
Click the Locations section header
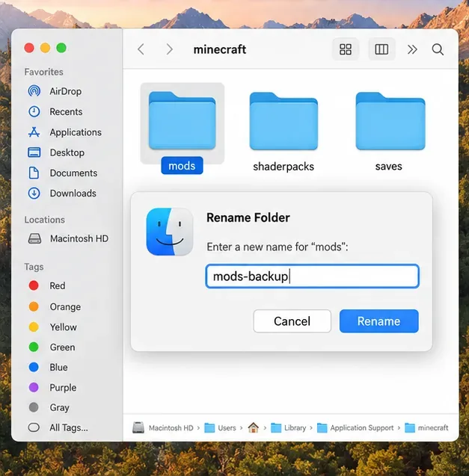click(x=44, y=220)
